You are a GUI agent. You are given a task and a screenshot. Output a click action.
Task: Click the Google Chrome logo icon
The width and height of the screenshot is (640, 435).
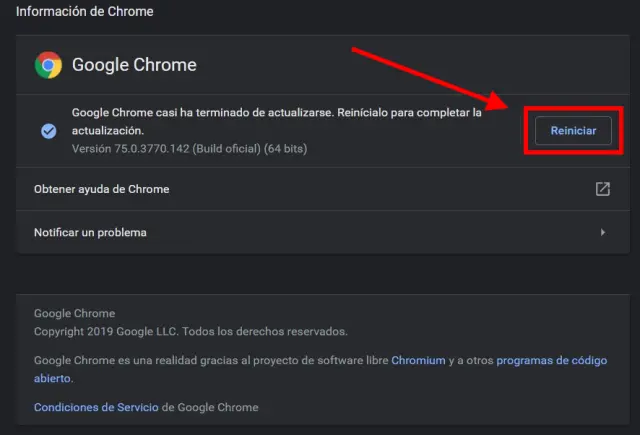pyautogui.click(x=48, y=65)
